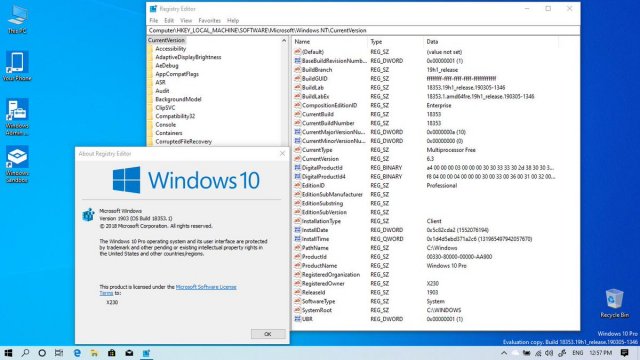
Task: Launch Microsoft Edge from taskbar
Action: point(77,353)
